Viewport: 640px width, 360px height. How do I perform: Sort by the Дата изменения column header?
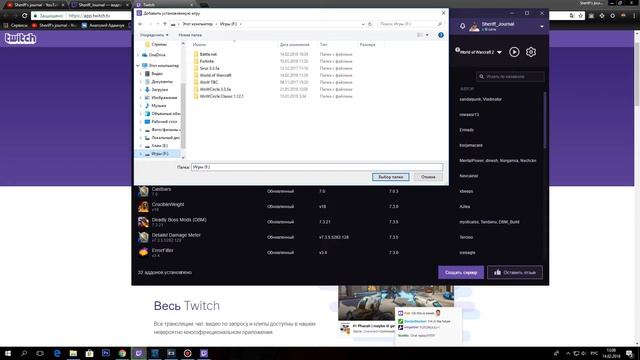(x=294, y=44)
